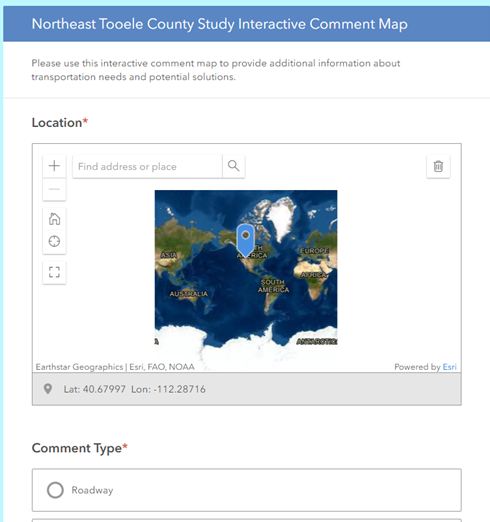Click the blue location pin on the map
This screenshot has width=490, height=522.
point(246,240)
